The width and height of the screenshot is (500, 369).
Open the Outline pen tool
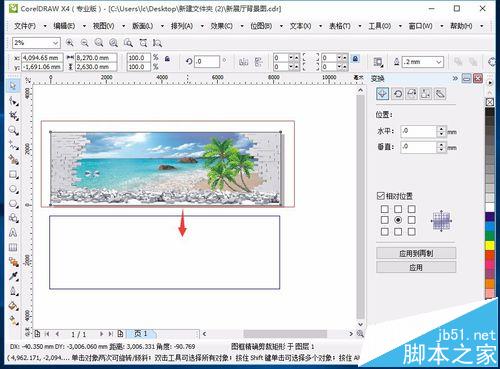tap(13, 291)
